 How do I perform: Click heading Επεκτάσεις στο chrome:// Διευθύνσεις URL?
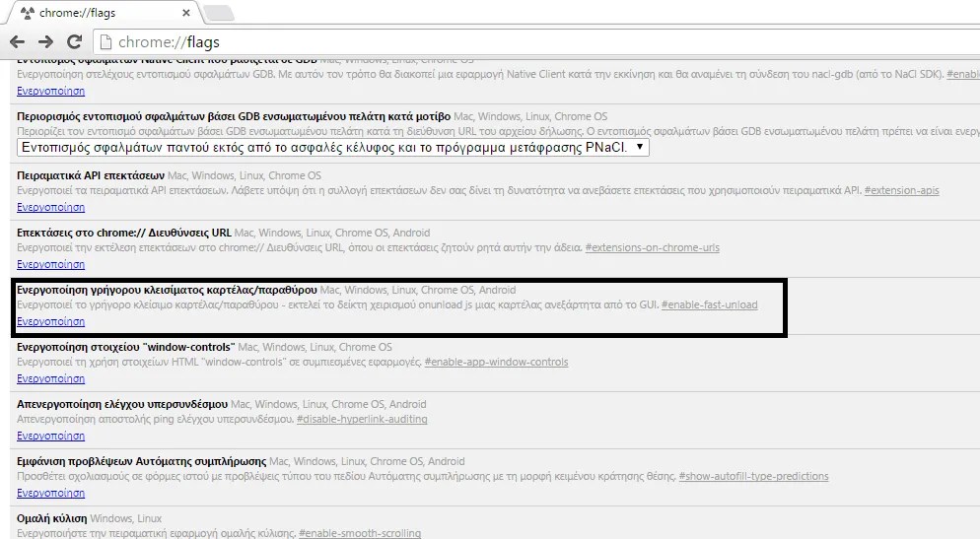(x=124, y=233)
